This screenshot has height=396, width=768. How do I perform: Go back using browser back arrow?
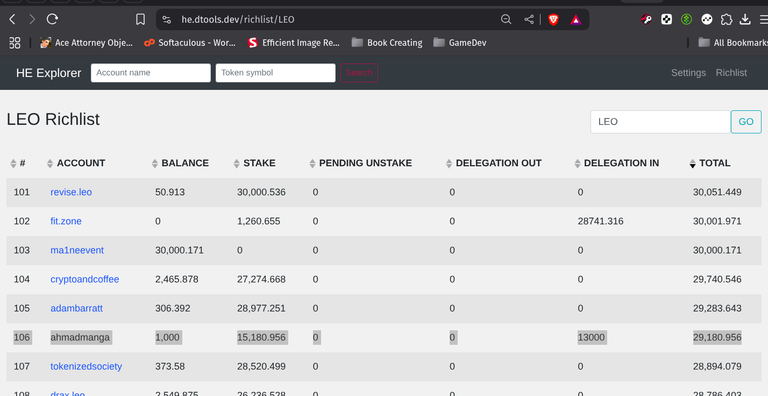(13, 19)
